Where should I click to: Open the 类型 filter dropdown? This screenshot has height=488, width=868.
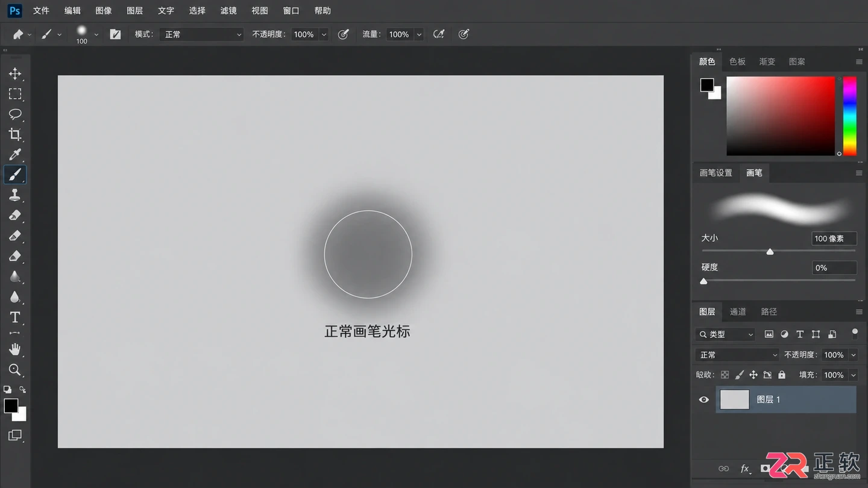[x=726, y=334]
